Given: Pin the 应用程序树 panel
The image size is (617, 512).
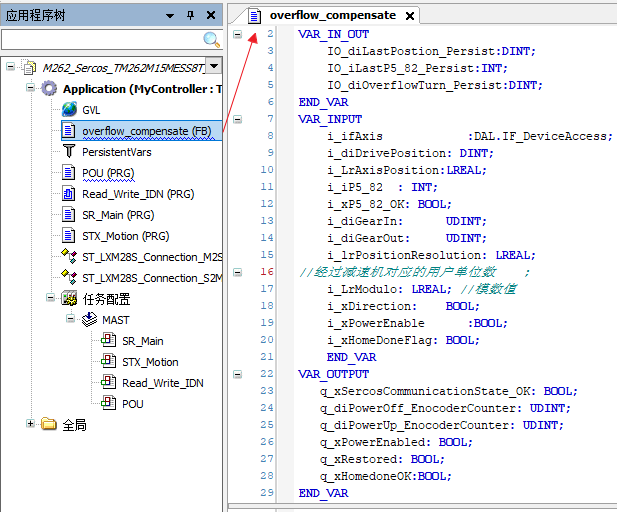Looking at the screenshot, I should 191,15.
